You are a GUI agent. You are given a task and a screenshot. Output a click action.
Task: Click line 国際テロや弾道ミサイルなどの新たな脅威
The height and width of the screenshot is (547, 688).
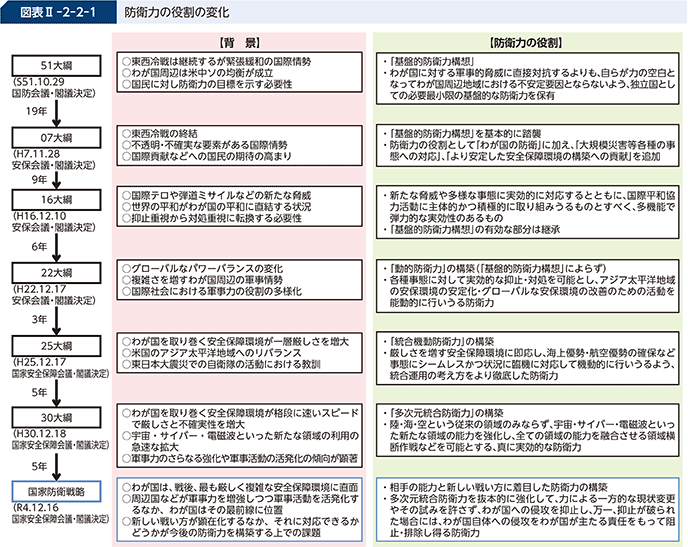click(x=217, y=196)
